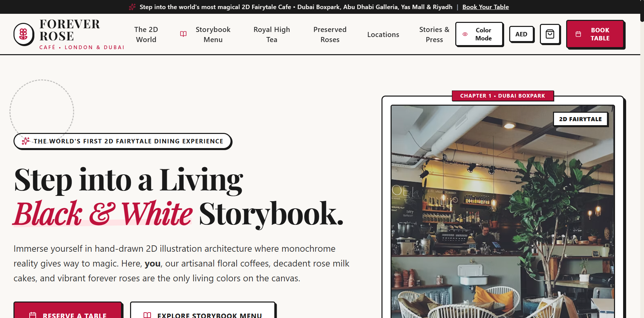This screenshot has width=644, height=318.
Task: Click the Café London & Dubai tagline
Action: [x=82, y=47]
